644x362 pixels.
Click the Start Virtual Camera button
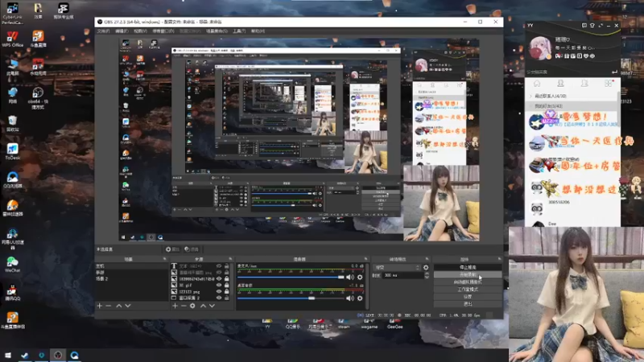click(468, 282)
